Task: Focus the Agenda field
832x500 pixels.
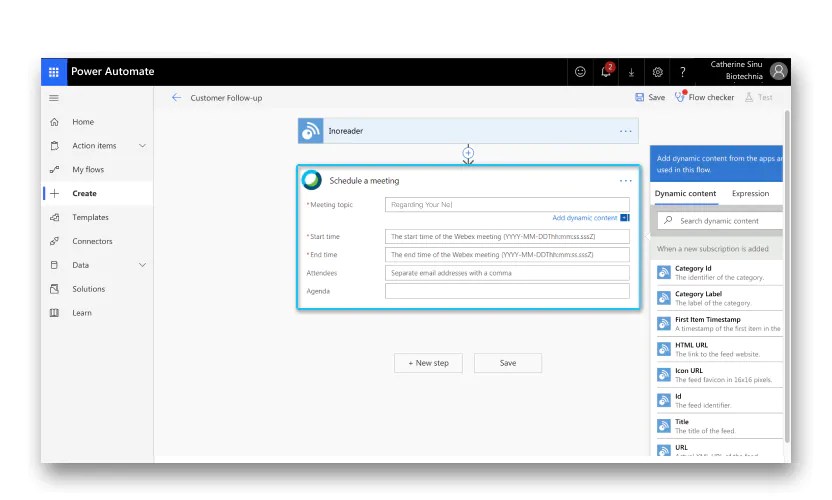Action: tap(507, 291)
